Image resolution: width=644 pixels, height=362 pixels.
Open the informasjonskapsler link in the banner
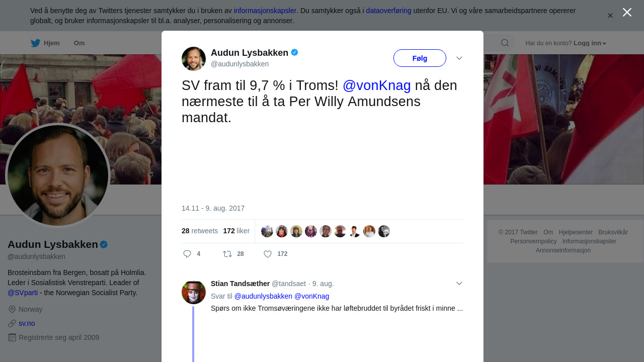[x=265, y=11]
